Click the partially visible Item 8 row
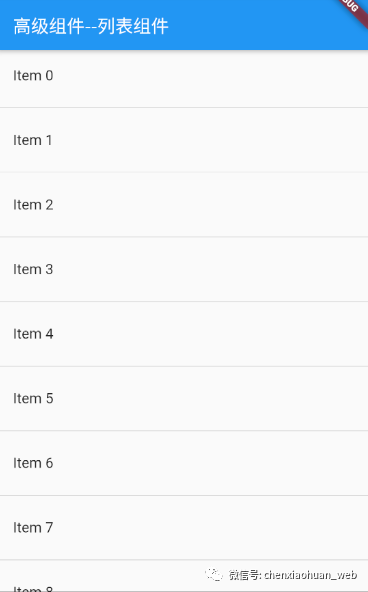This screenshot has height=592, width=368. [184, 576]
